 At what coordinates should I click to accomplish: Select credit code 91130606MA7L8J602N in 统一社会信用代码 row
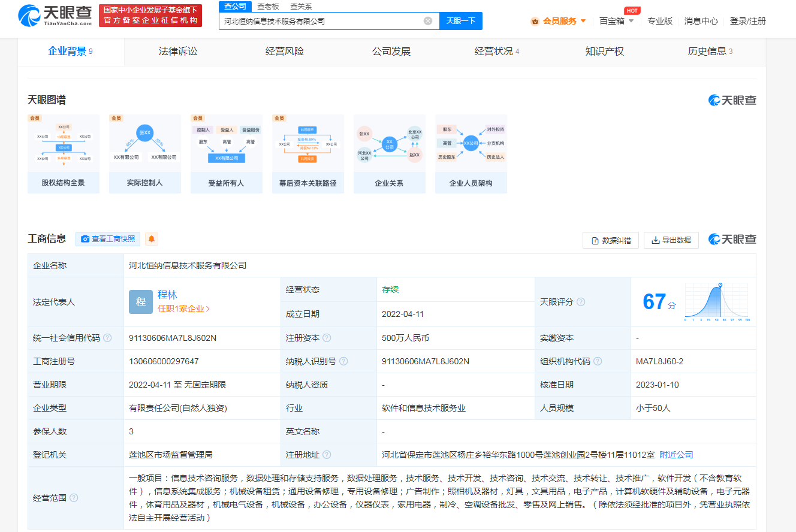pos(173,338)
